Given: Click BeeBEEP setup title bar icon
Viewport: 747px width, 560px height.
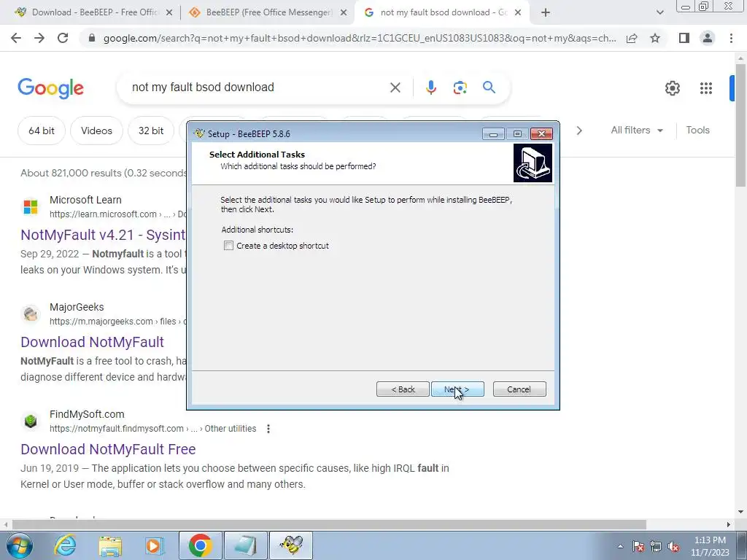Looking at the screenshot, I should tap(199, 134).
